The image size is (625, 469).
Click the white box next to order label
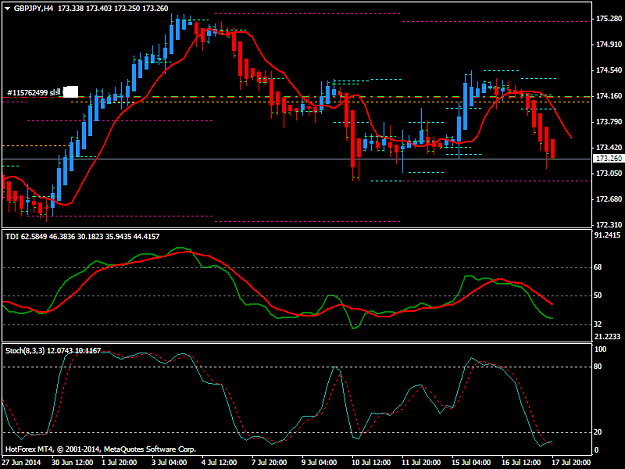[x=71, y=92]
